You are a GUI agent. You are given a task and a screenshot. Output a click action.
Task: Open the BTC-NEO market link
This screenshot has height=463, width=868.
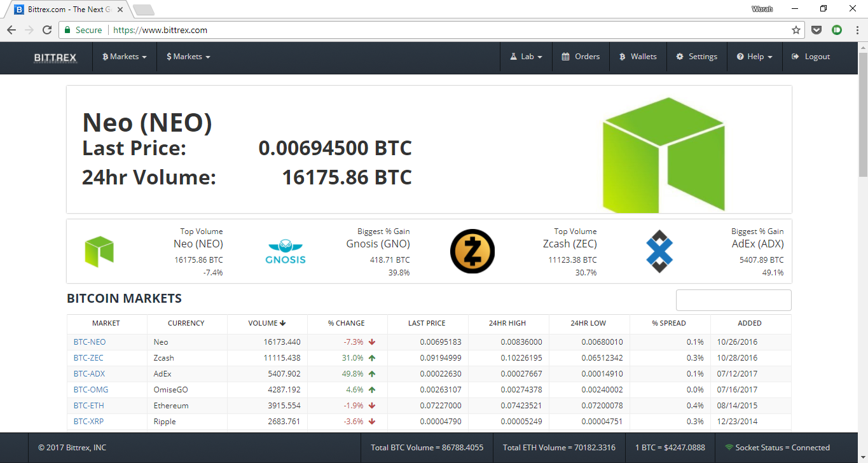point(90,342)
